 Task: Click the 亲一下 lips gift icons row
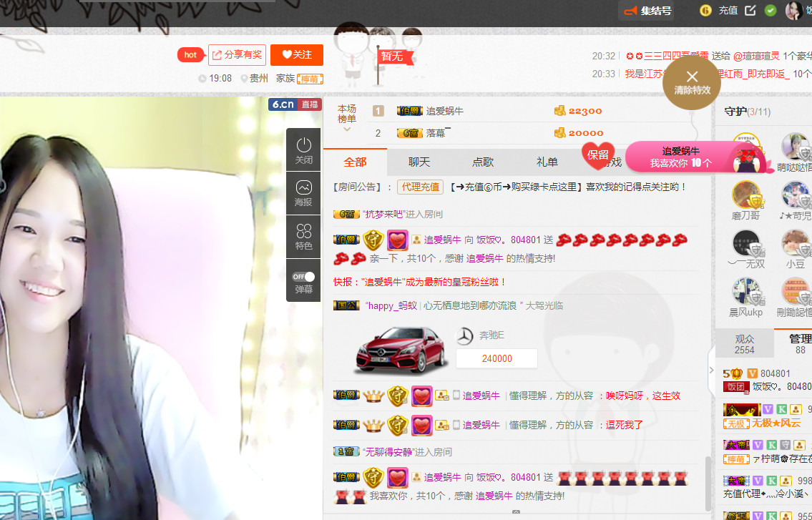click(x=622, y=240)
